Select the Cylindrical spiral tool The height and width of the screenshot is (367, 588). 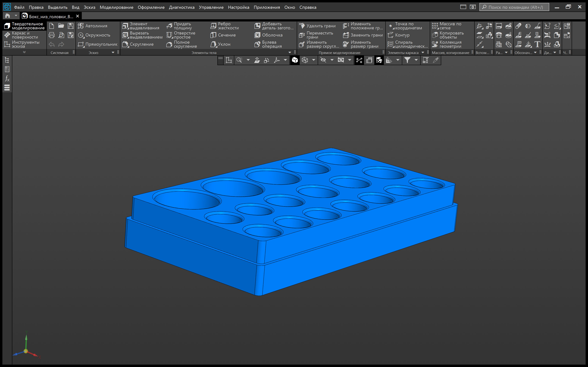coord(408,44)
